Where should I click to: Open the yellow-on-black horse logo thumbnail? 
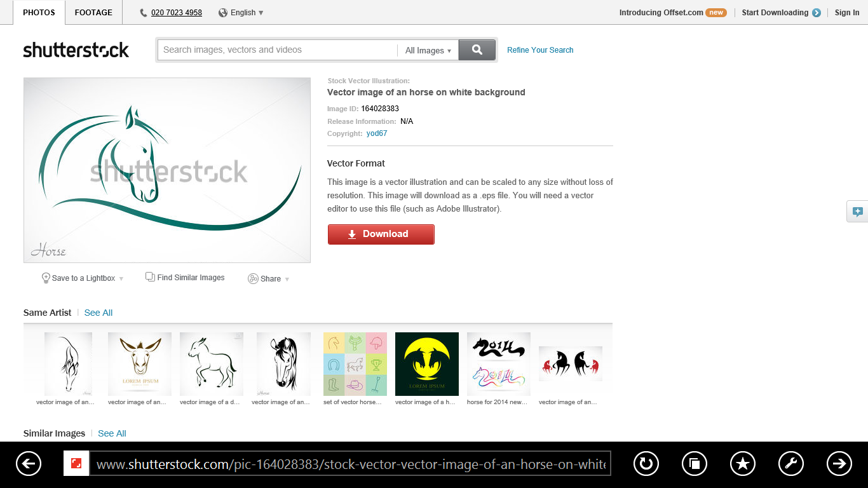427,364
